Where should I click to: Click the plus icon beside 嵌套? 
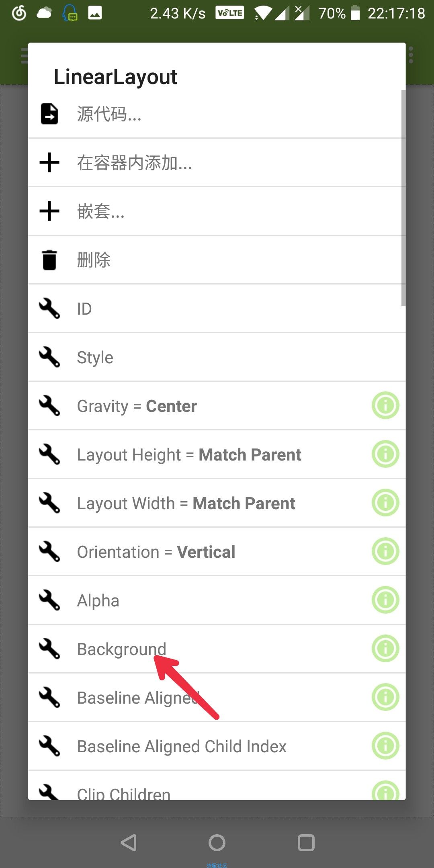49,211
